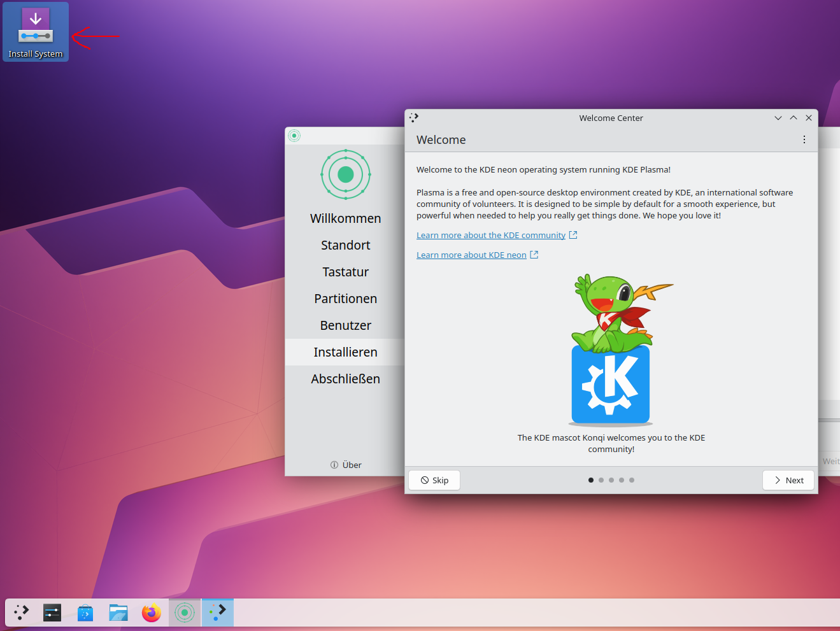The width and height of the screenshot is (840, 631).
Task: Click the 'Welcome to the KDE neon' sentence
Action: point(543,169)
